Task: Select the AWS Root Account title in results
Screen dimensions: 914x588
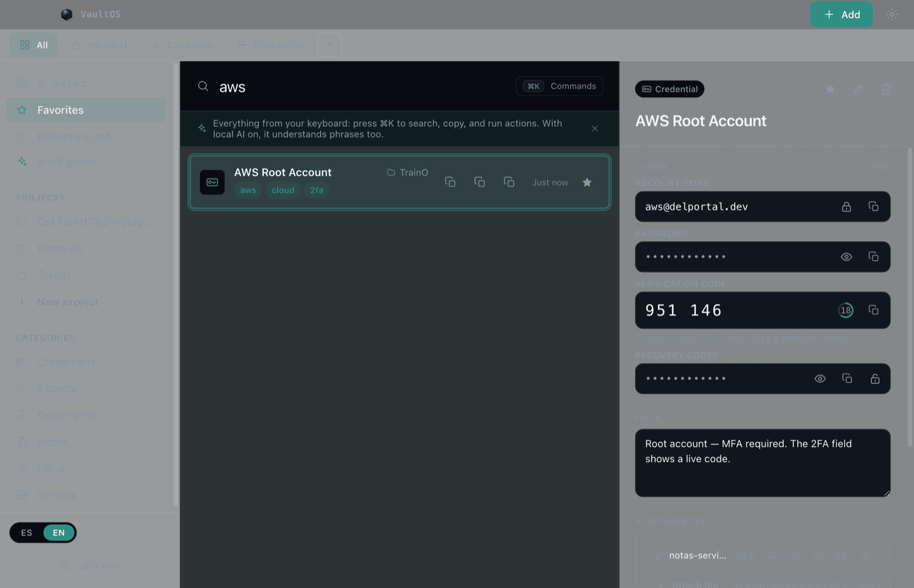Action: (x=283, y=172)
